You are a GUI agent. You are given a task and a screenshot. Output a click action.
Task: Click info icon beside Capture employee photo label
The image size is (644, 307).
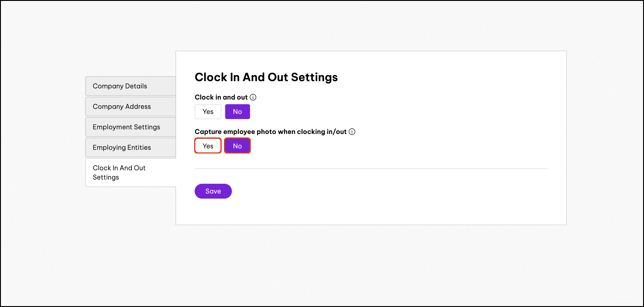click(352, 132)
